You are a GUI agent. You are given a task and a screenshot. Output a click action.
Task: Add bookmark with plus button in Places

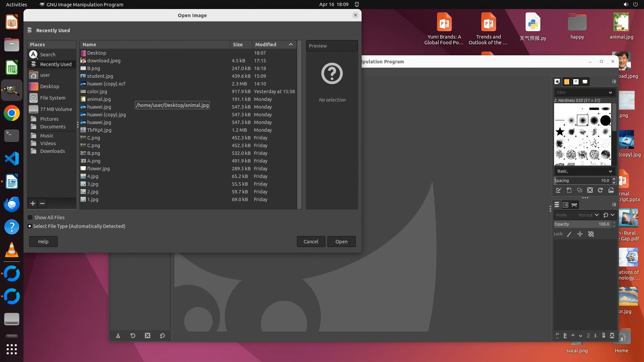[33, 203]
